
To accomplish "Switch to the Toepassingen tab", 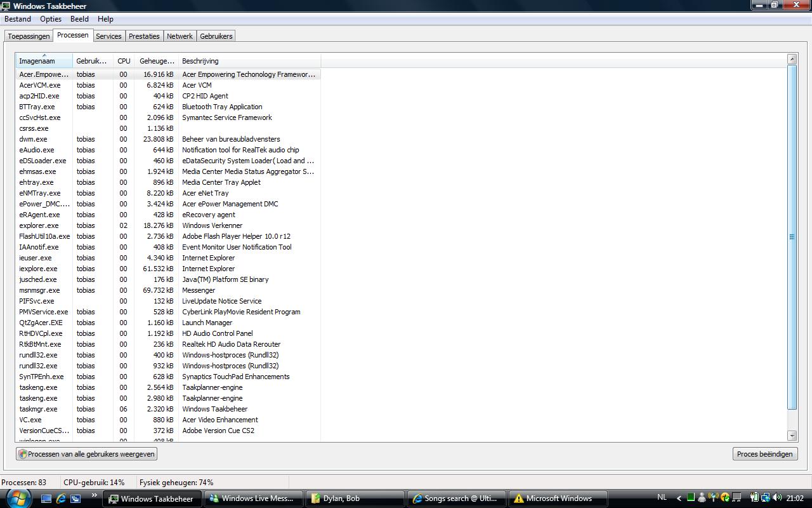I will click(29, 36).
